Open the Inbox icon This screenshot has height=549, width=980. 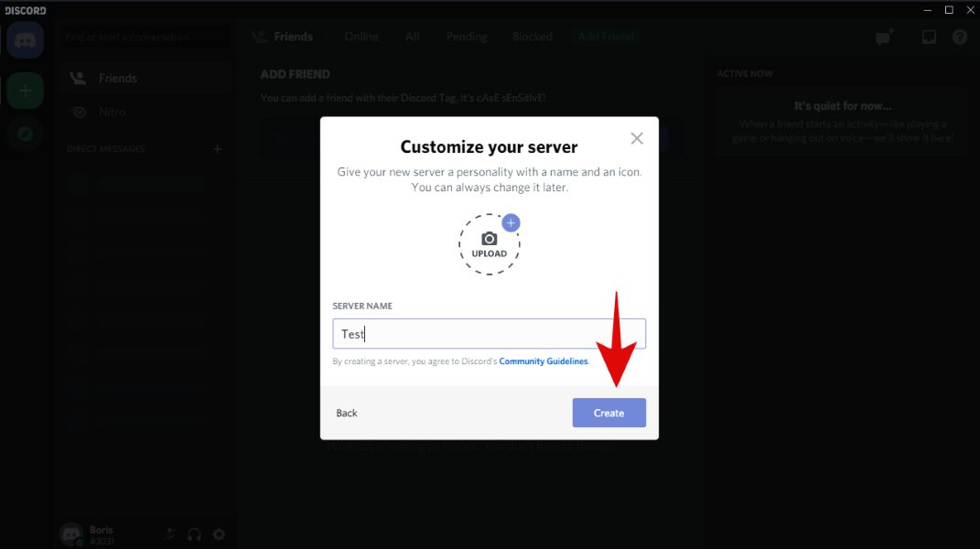click(x=929, y=38)
